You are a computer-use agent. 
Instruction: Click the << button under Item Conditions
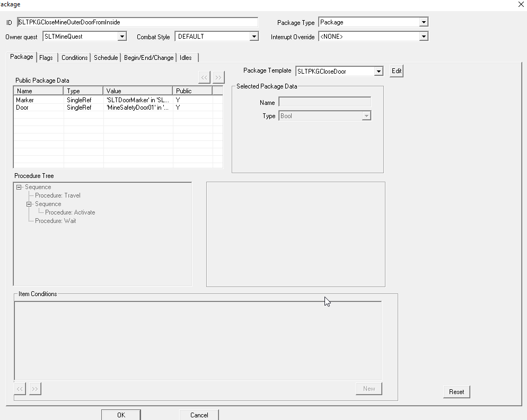click(x=20, y=389)
